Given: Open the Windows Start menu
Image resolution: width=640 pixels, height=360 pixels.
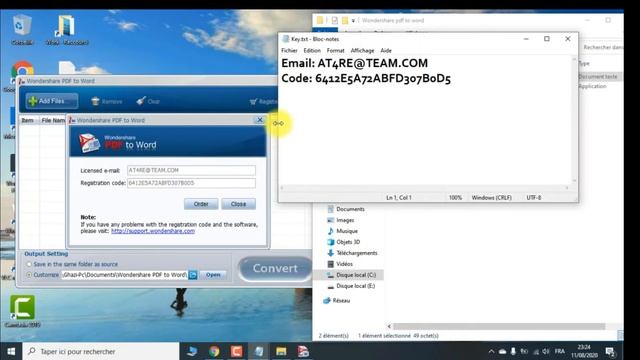Looking at the screenshot, I should [x=11, y=351].
